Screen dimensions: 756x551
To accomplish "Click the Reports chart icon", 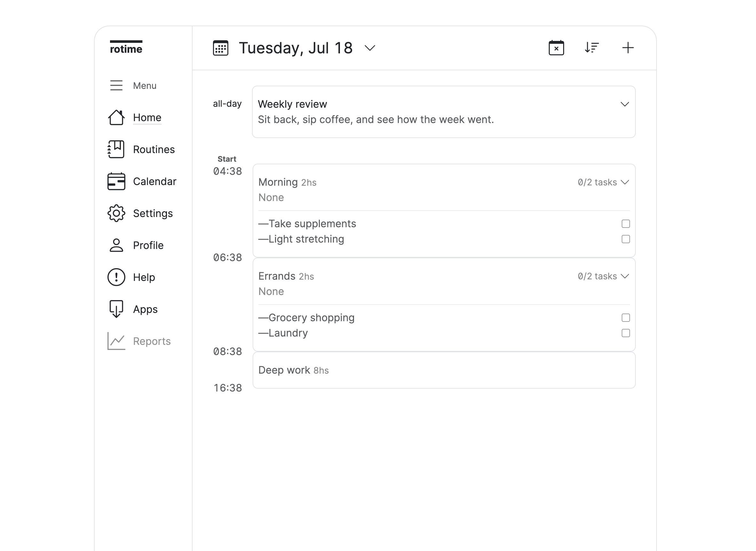I will coord(116,341).
